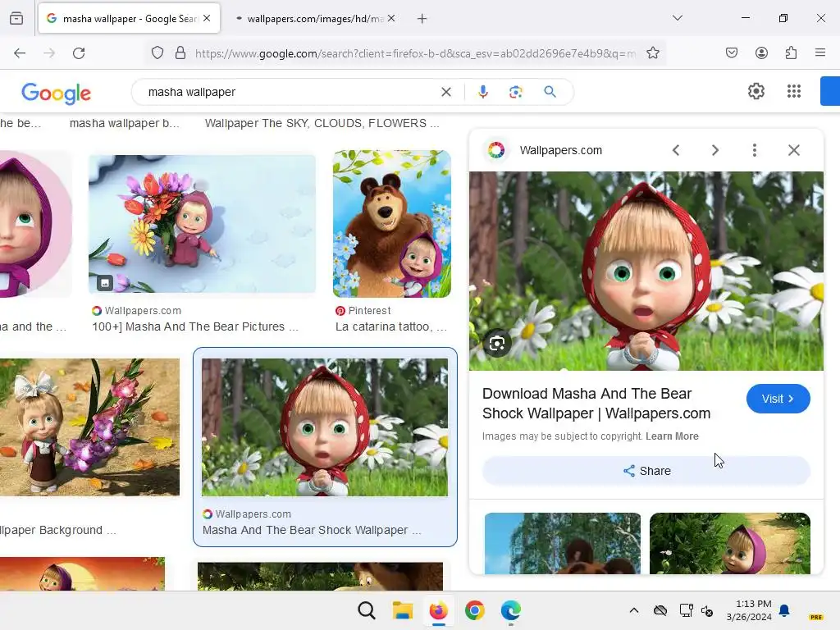Launch Google Chrome from the taskbar
The height and width of the screenshot is (630, 840).
pos(475,610)
